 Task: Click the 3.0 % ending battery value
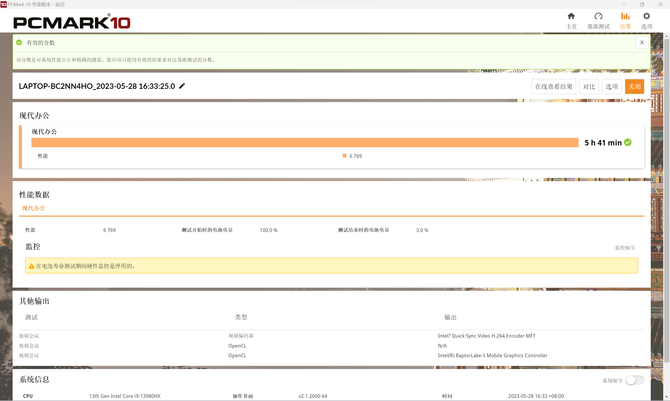pyautogui.click(x=422, y=230)
